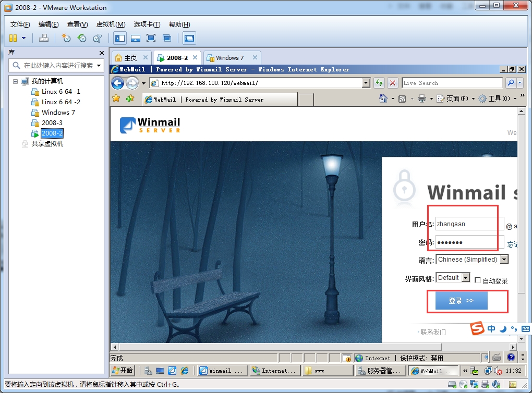Click the IE search magnifier icon
The image size is (532, 393).
(x=511, y=83)
